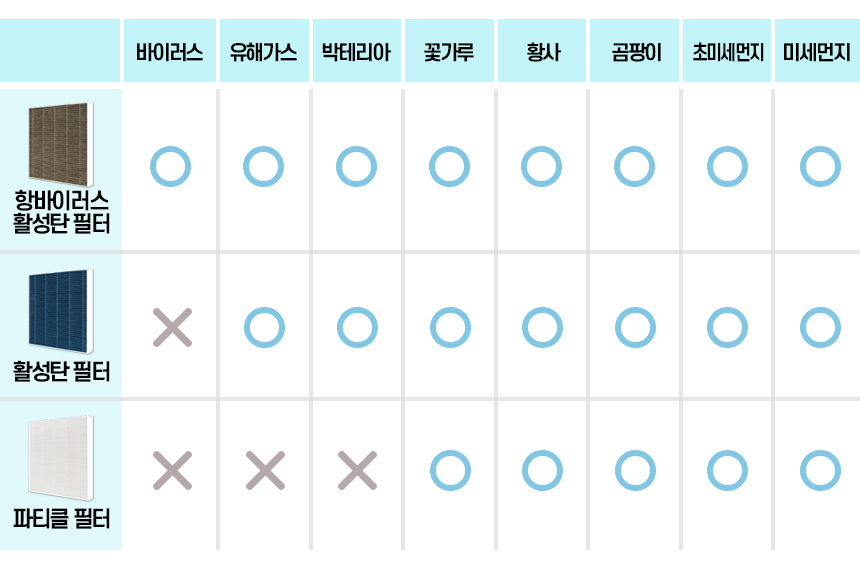Click the white 파티클 필터 image
This screenshot has width=860, height=561.
coord(62,458)
